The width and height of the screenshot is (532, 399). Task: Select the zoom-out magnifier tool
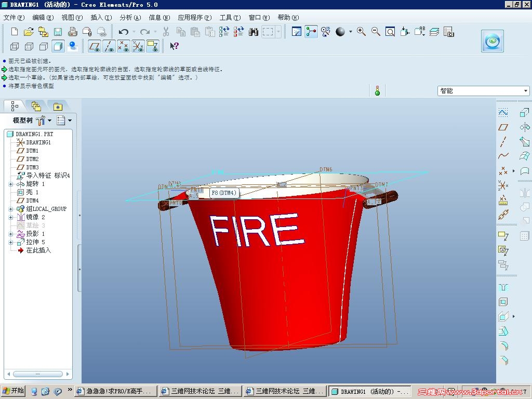375,32
